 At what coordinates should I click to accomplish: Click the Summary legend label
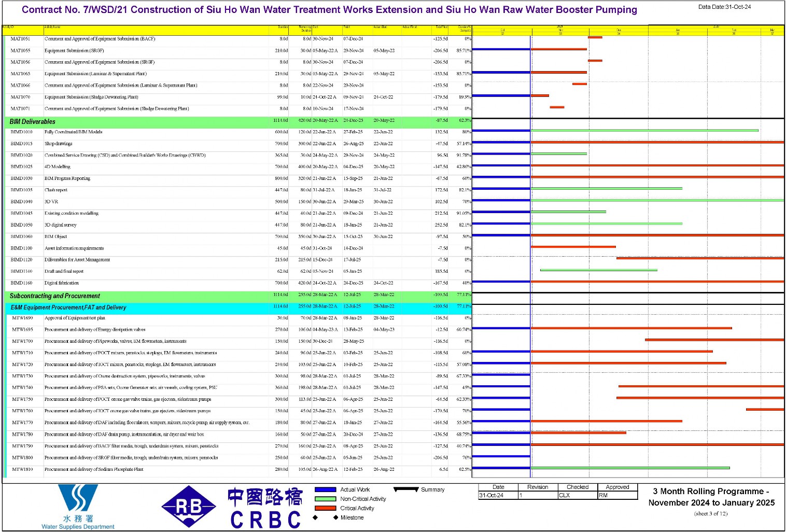[433, 489]
